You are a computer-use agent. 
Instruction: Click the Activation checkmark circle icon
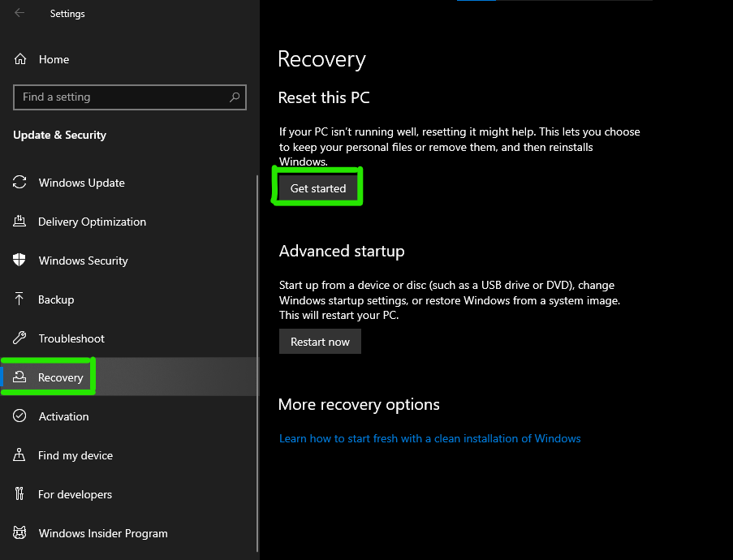click(x=19, y=416)
